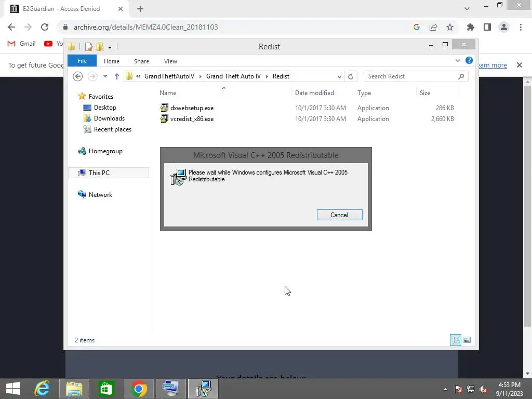Image resolution: width=532 pixels, height=399 pixels.
Task: Open Recent places in navigation pane
Action: coord(112,129)
